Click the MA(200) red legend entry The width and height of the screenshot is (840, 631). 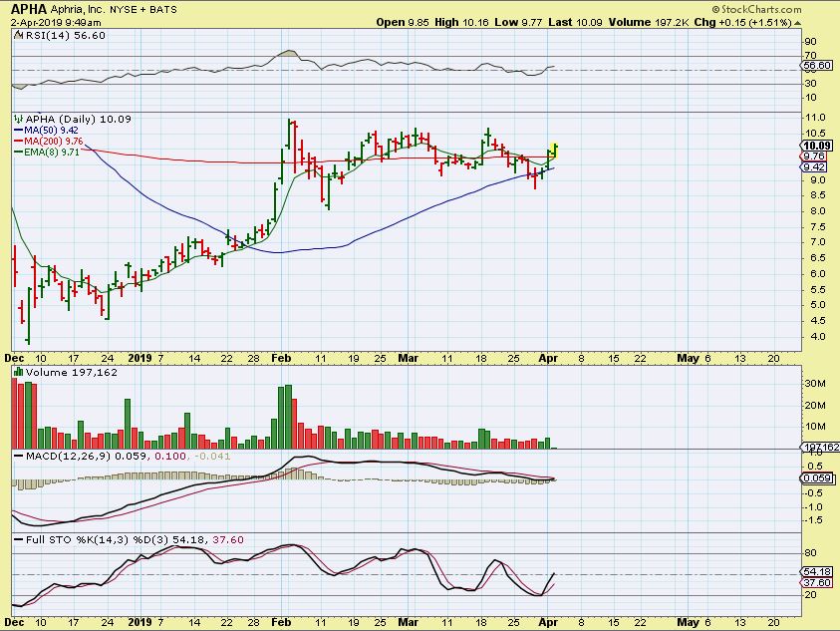click(47, 142)
